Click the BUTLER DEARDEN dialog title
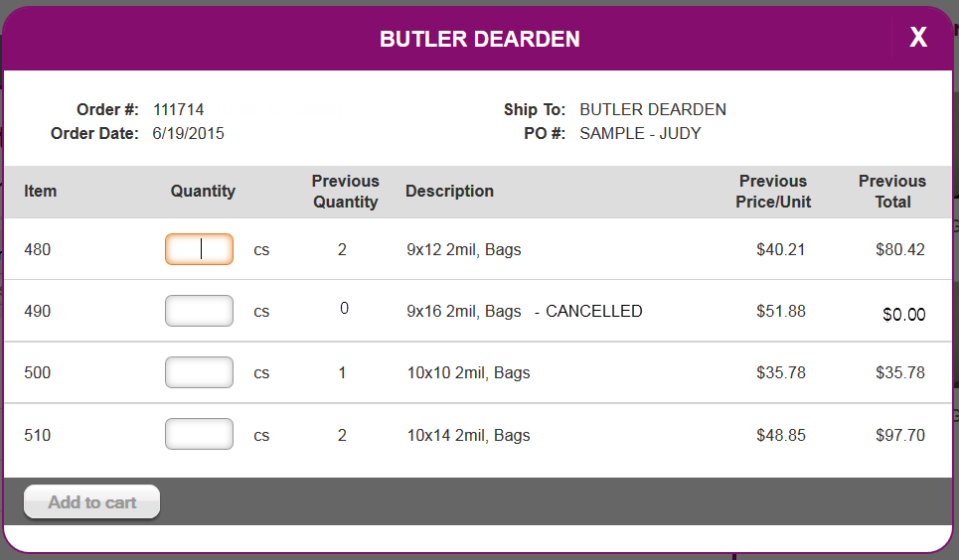This screenshot has width=959, height=560. [x=479, y=39]
